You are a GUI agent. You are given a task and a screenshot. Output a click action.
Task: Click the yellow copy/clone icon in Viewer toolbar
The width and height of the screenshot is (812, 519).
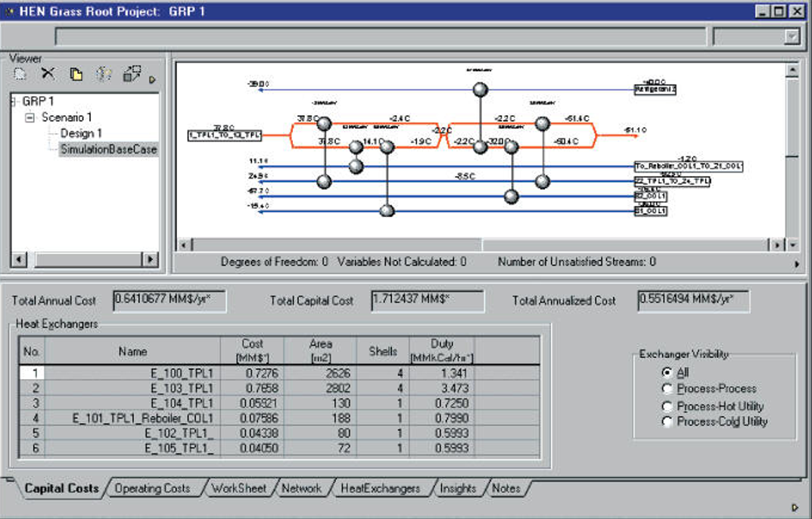pos(76,74)
